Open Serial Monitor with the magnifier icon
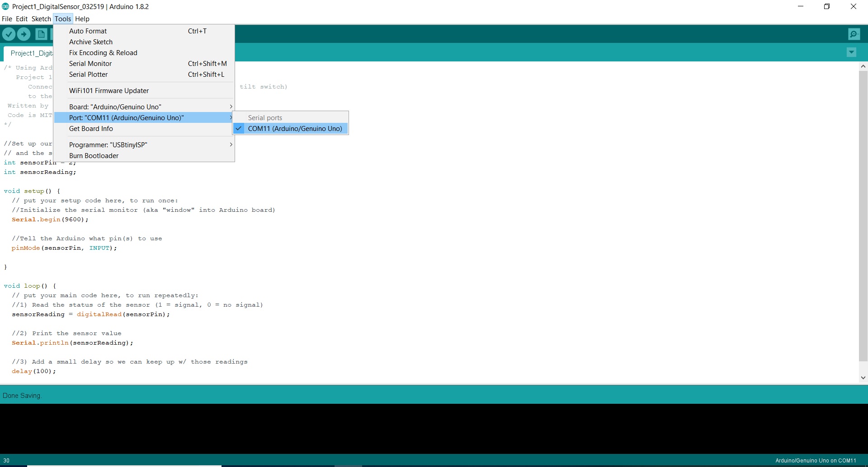This screenshot has width=868, height=467. [x=854, y=34]
